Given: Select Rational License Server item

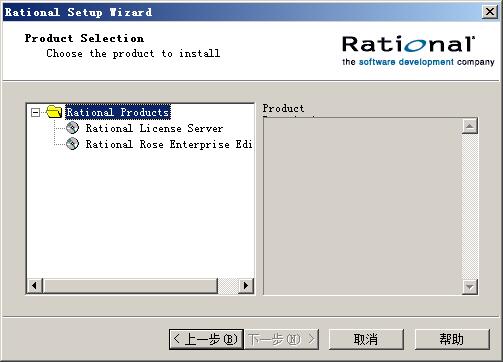Looking at the screenshot, I should [154, 128].
